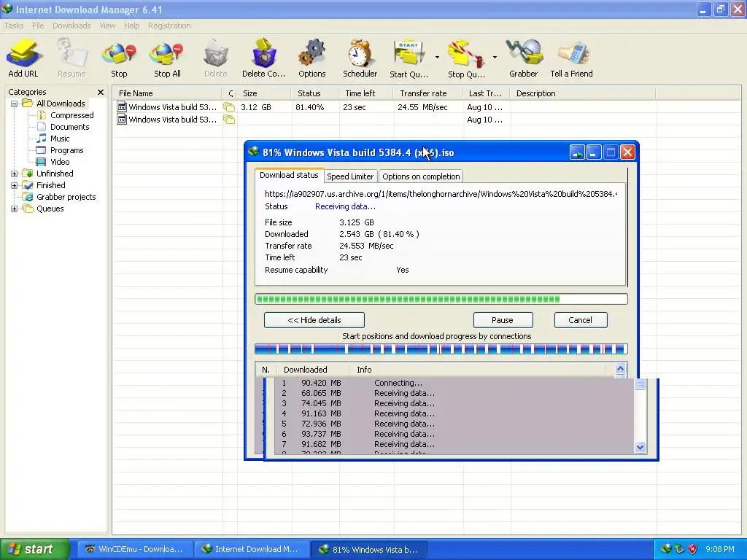Screen dimensions: 747x560
Task: Open the Start Queue dropdown arrow
Action: [437, 57]
